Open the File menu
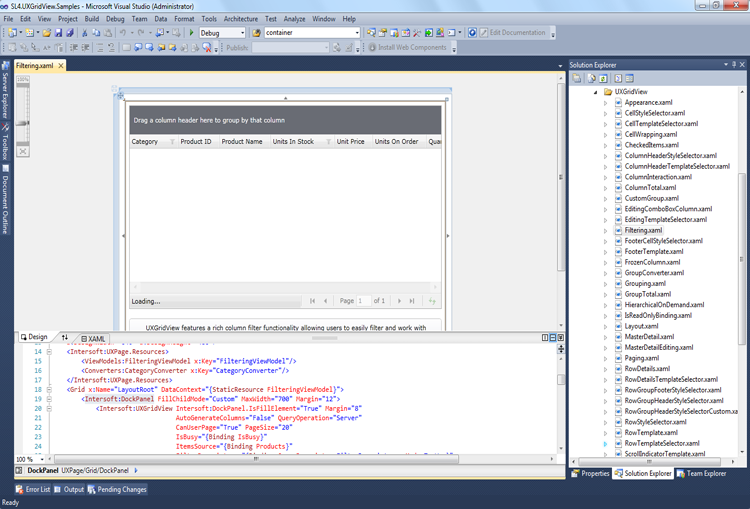Image resolution: width=750 pixels, height=509 pixels. tap(8, 19)
